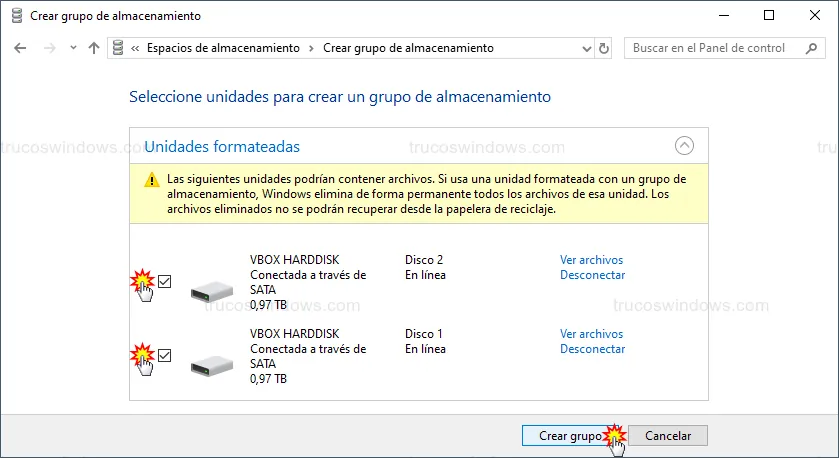Click the storage icon in address bar

click(x=118, y=48)
